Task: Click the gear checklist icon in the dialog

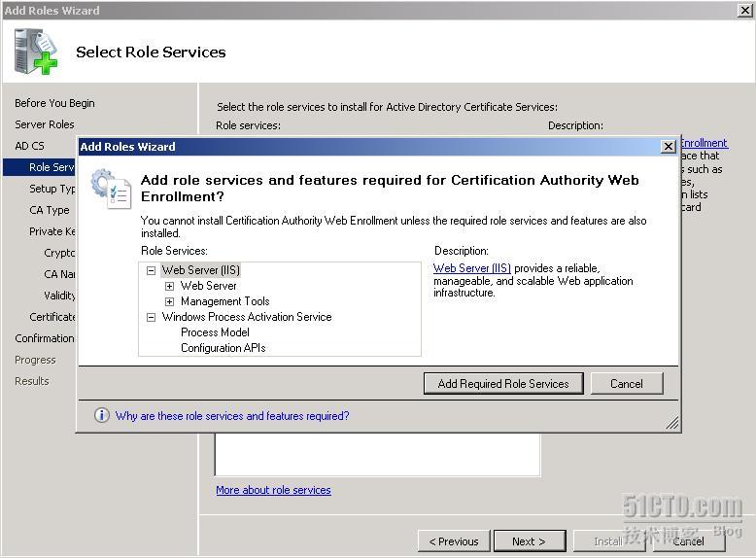Action: [112, 189]
